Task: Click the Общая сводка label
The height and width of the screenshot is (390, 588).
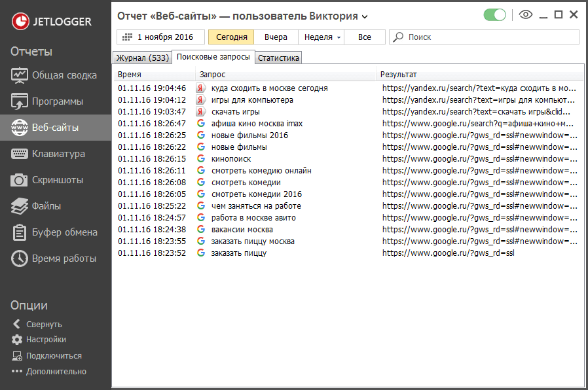Action: pos(64,75)
